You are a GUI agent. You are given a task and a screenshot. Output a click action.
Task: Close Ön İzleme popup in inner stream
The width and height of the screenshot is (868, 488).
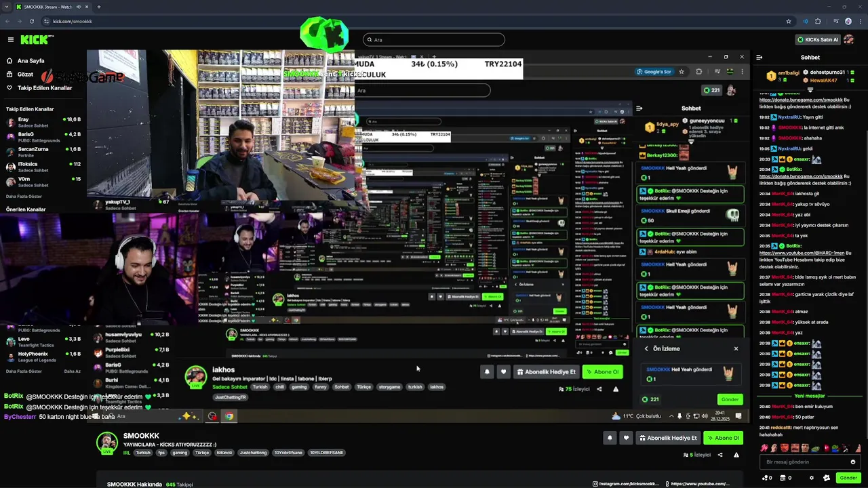(736, 348)
